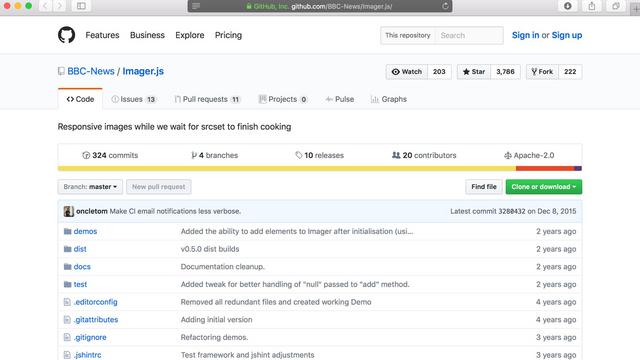The image size is (640, 360).
Task: Open Reader view icon in address bar
Action: [x=196, y=6]
